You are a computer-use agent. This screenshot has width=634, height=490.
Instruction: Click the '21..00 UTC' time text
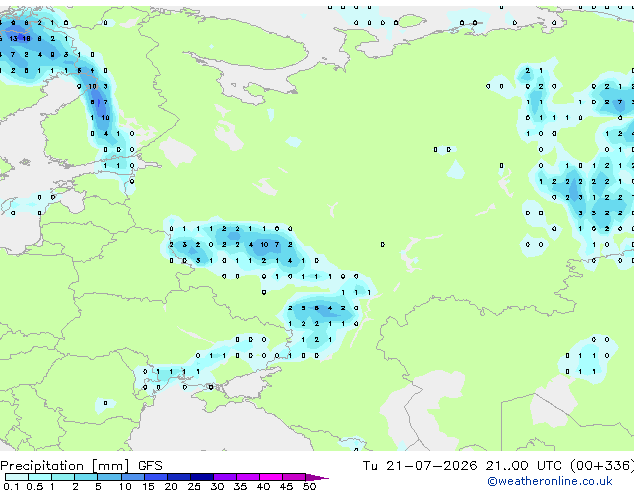pos(524,466)
